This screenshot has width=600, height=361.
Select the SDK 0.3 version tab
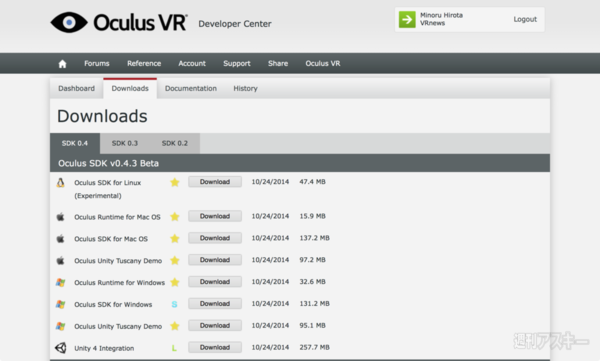click(x=125, y=143)
